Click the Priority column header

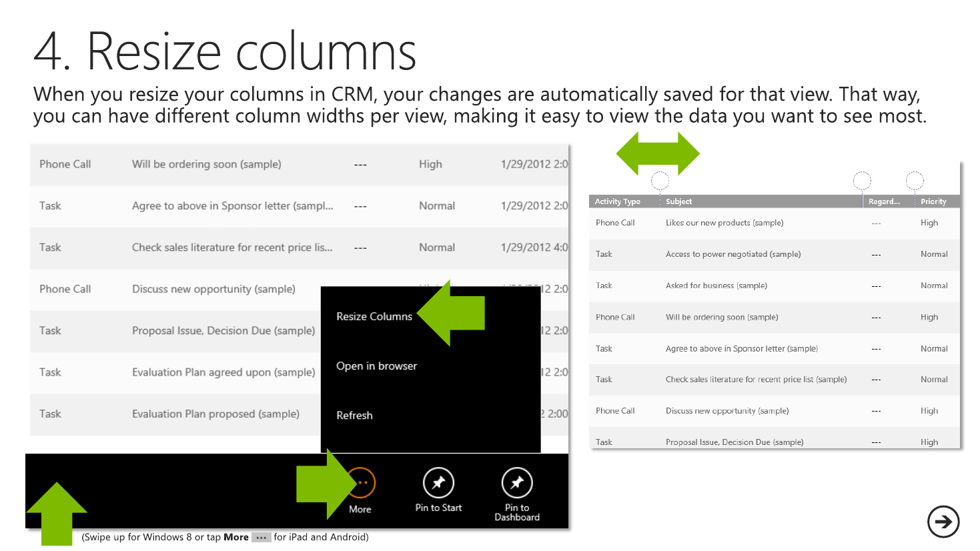933,201
